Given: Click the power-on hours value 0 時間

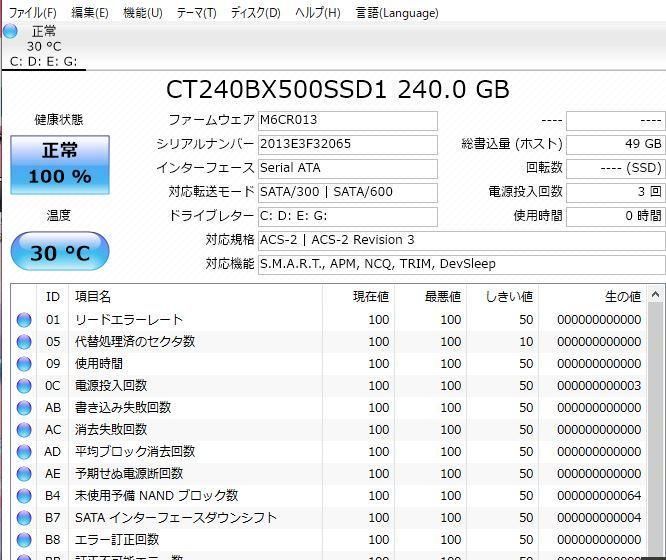Looking at the screenshot, I should tap(615, 216).
